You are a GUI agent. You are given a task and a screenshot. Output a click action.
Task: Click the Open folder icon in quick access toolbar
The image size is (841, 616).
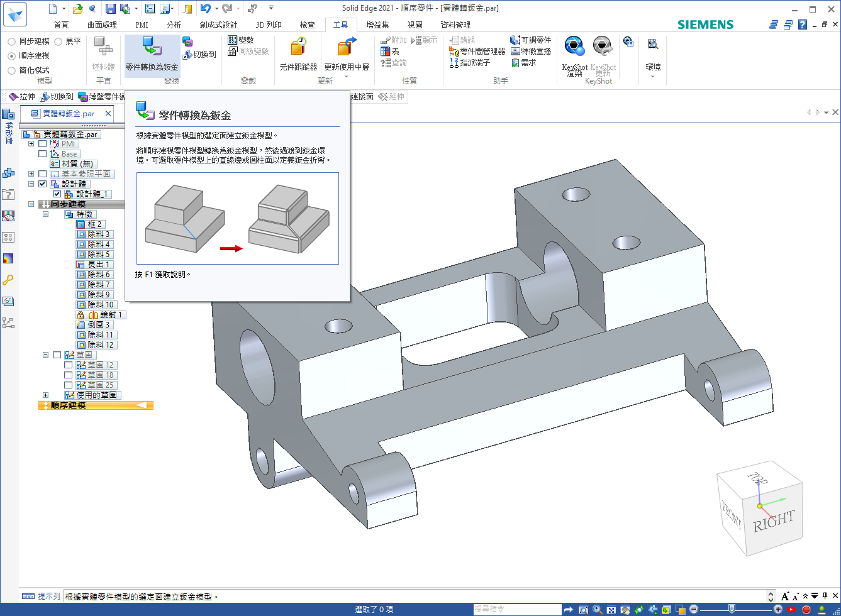(x=77, y=9)
